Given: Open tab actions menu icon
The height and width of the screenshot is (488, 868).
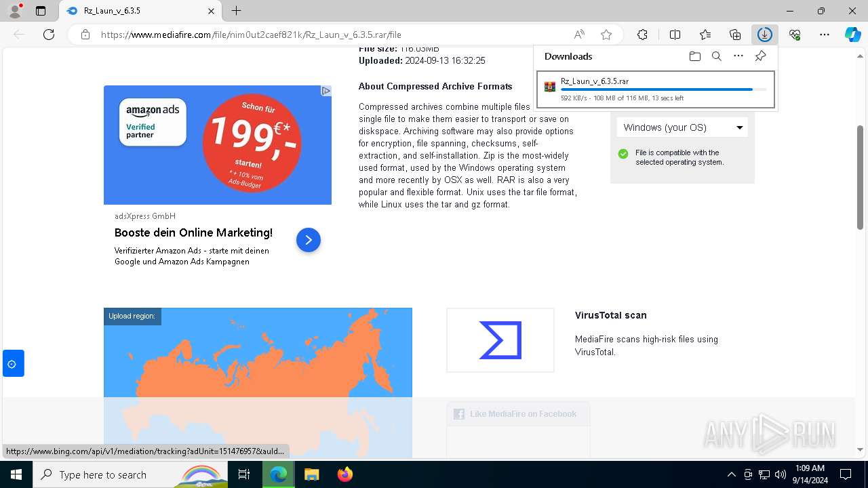Looking at the screenshot, I should 41,11.
